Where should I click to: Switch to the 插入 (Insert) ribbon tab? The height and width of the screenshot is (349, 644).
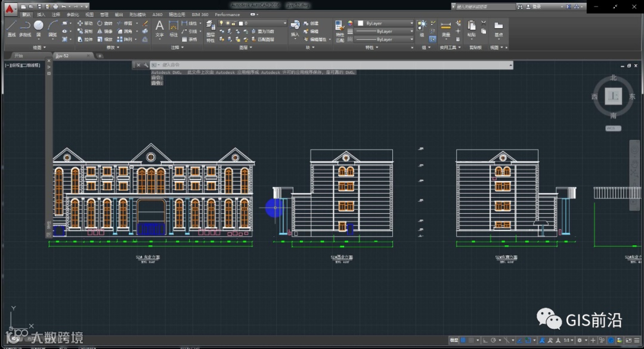point(41,14)
